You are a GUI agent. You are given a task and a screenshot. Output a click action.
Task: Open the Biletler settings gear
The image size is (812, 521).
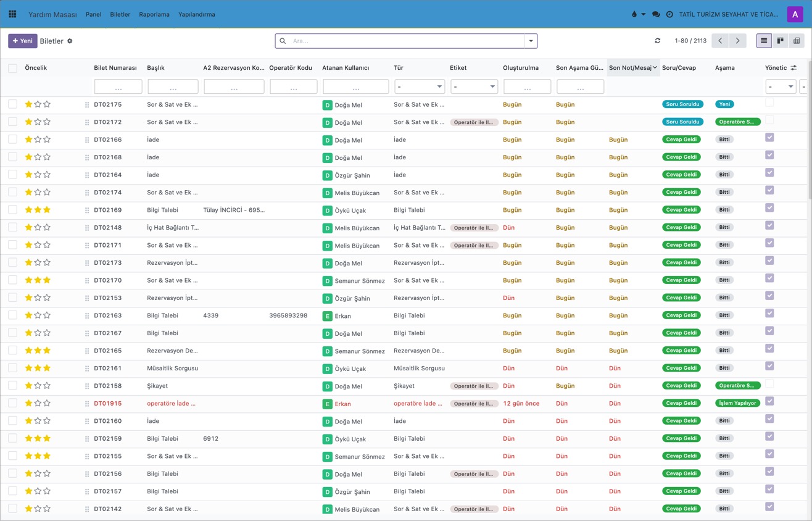tap(70, 41)
